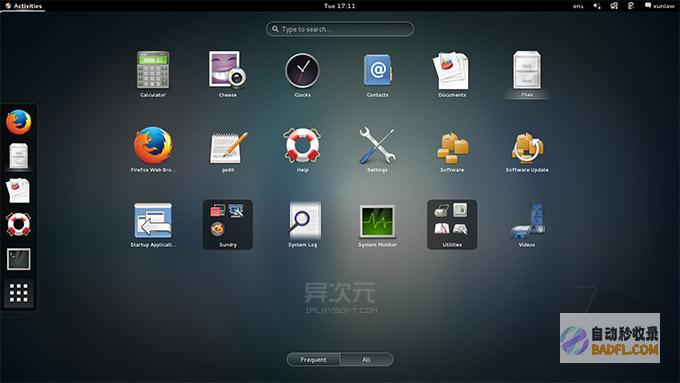
Task: Click the search magnifier icon
Action: click(275, 29)
